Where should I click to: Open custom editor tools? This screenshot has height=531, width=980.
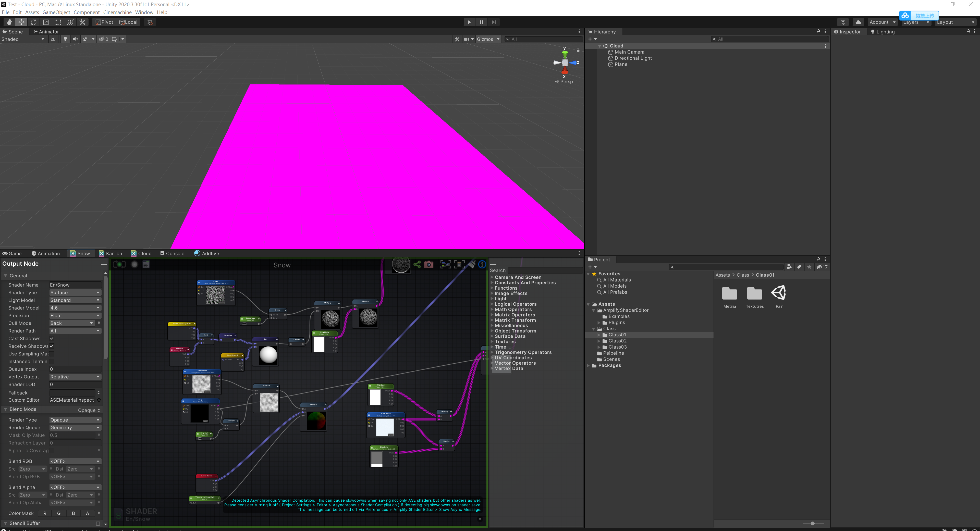[82, 22]
